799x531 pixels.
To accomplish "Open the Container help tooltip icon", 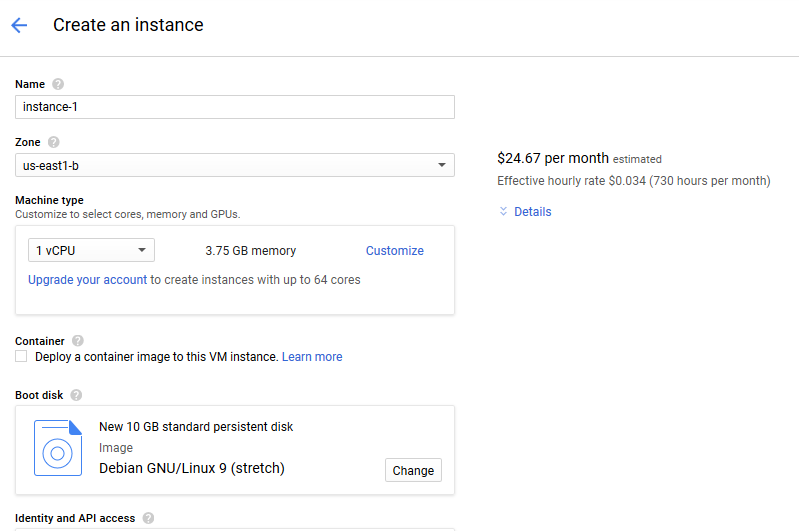I will click(78, 341).
